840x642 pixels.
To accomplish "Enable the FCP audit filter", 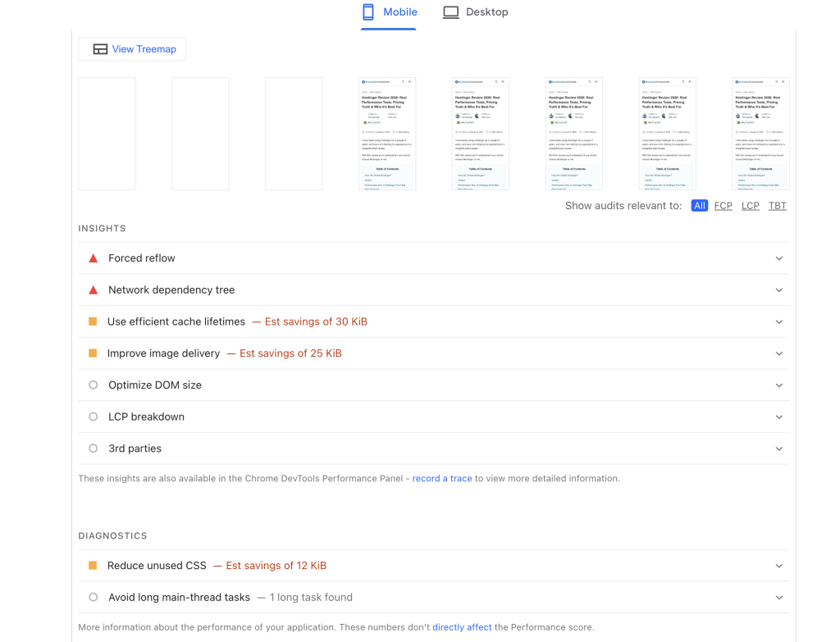I will [723, 205].
